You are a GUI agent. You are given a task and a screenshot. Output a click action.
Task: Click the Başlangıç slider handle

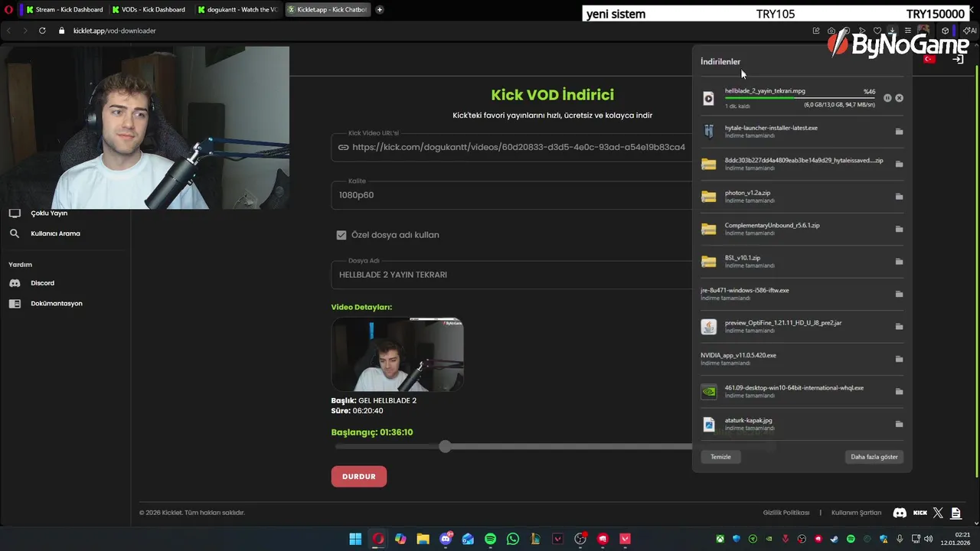pos(445,447)
